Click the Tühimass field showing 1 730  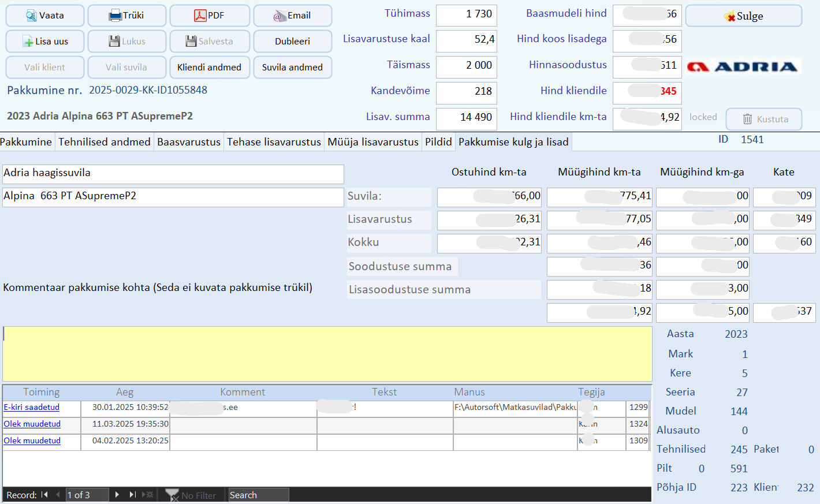(467, 14)
